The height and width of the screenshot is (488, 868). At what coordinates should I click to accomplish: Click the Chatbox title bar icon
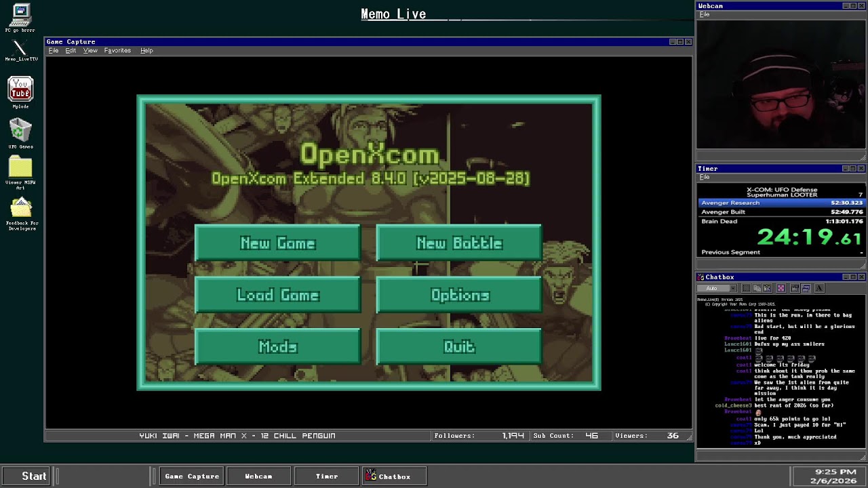pos(702,277)
